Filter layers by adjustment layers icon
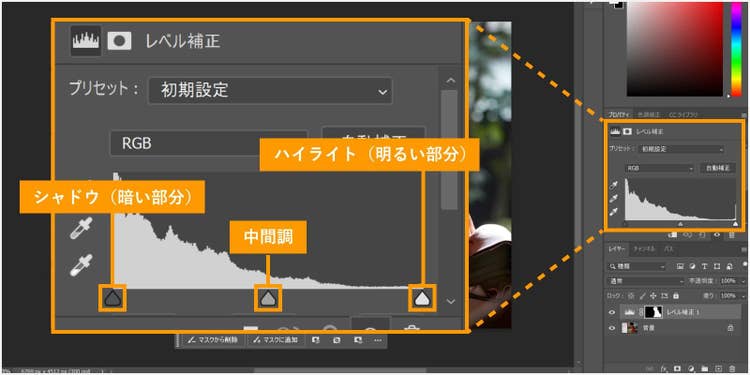This screenshot has width=750, height=375. (692, 266)
